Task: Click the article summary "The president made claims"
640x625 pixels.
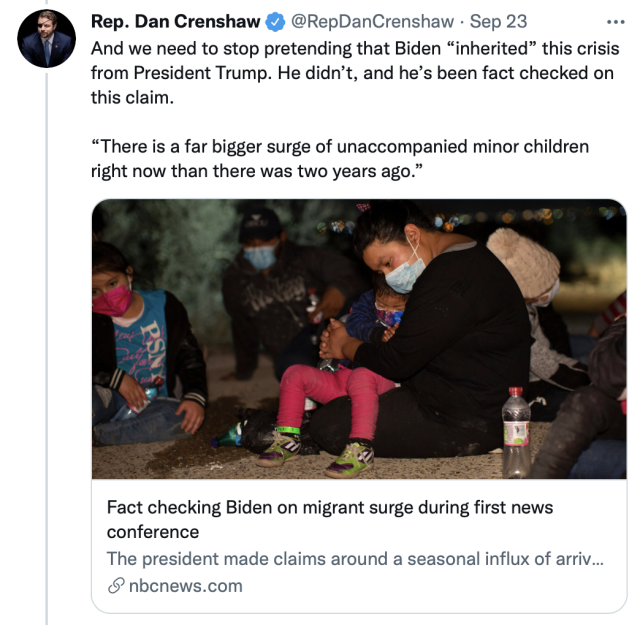Action: coord(355,559)
